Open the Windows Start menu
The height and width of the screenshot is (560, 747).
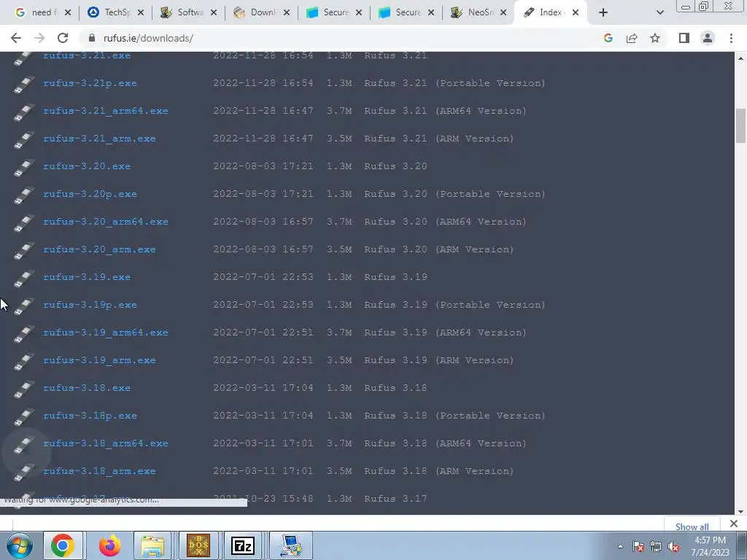pos(19,545)
